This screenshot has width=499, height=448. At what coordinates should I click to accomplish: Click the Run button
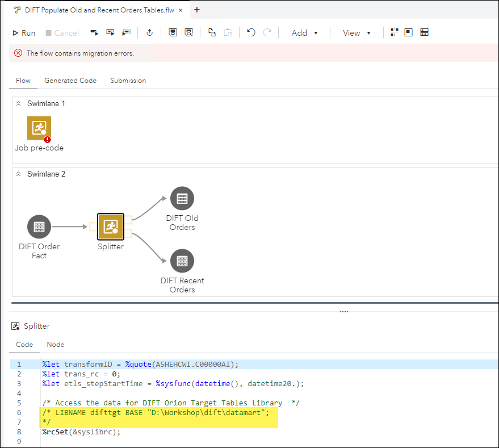pyautogui.click(x=24, y=33)
